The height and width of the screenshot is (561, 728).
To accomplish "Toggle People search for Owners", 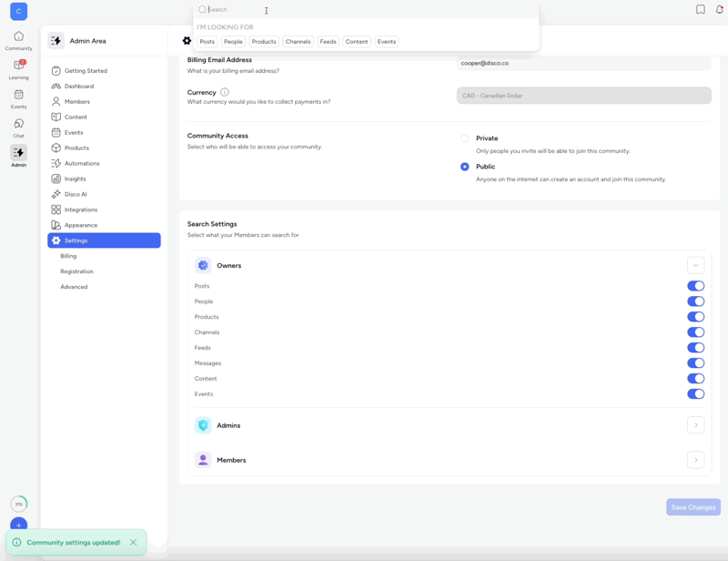I will 695,301.
